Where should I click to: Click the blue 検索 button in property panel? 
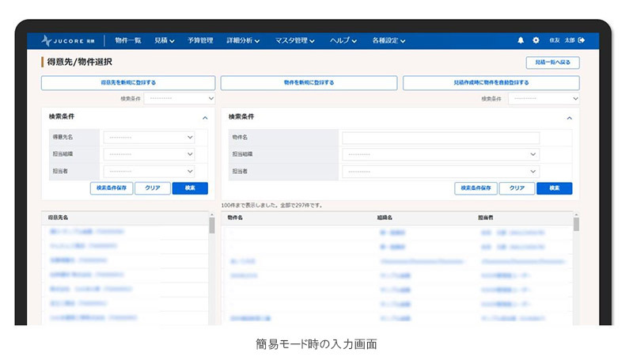coord(555,188)
